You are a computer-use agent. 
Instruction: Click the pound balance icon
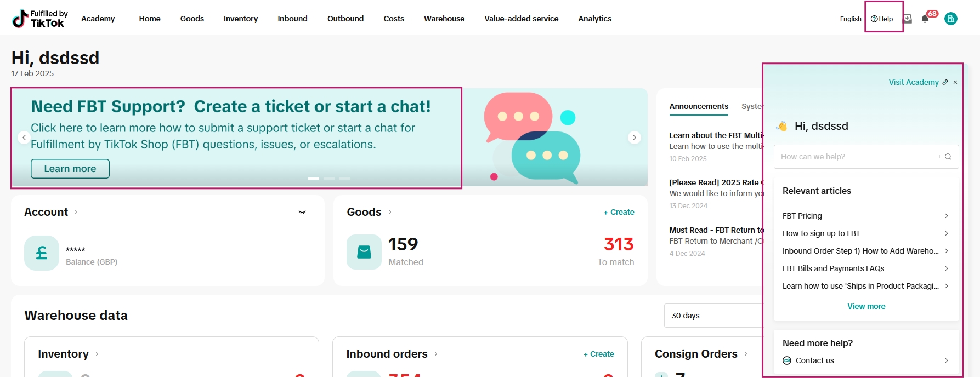tap(42, 253)
